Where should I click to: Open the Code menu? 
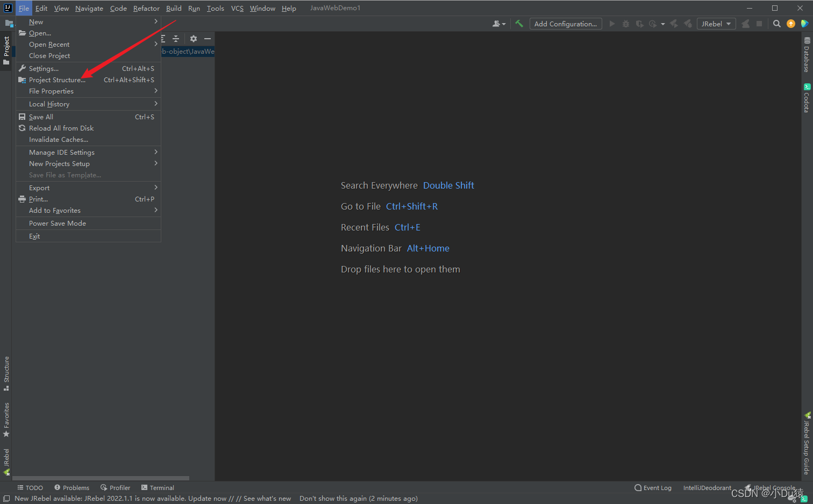coord(118,8)
